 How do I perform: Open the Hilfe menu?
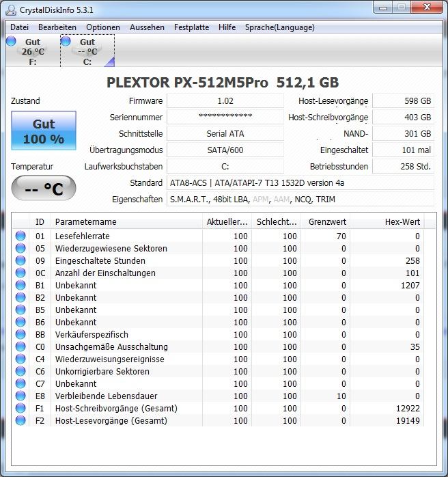[227, 27]
